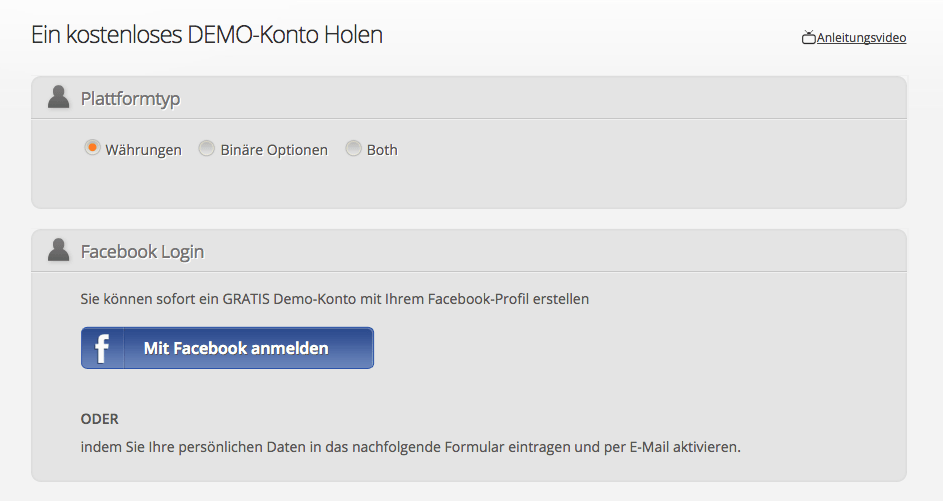Viewport: 943px width, 501px height.
Task: Choose the Binäre Optionen radio button
Action: tap(206, 148)
